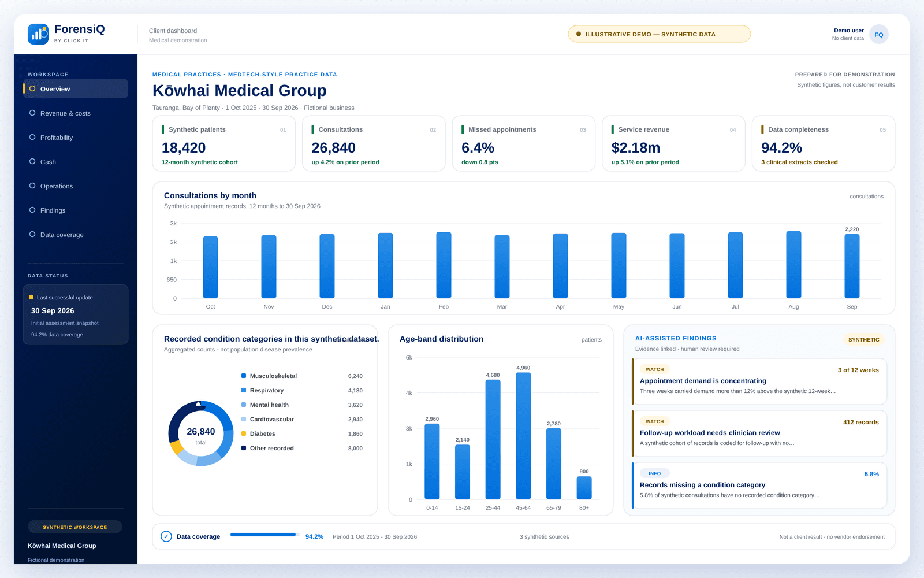Open Follow-up workload needs clinician review finding
Screen dimensions: 924x578
pyautogui.click(x=759, y=433)
